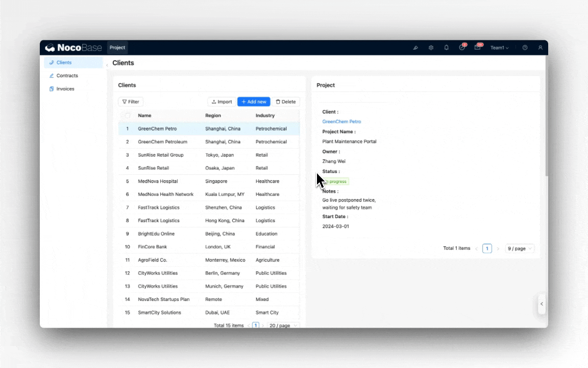Open the 9 / page dropdown in Project panel
This screenshot has width=588, height=368.
point(519,248)
